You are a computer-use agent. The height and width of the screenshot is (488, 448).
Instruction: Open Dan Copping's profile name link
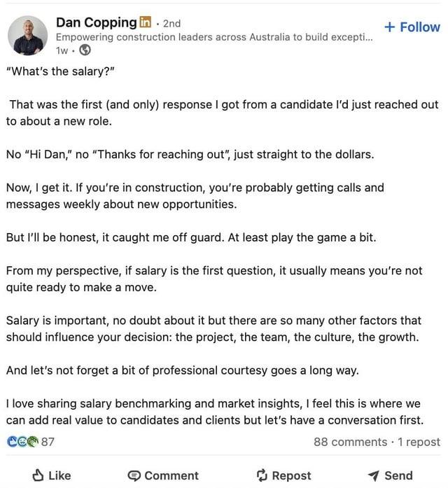[96, 22]
